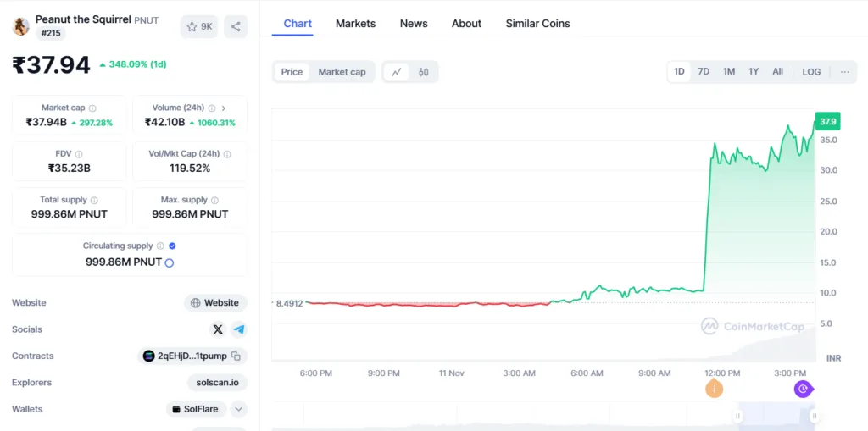This screenshot has width=868, height=431.
Task: Add PNUT to watchlist via star button
Action: 199,26
